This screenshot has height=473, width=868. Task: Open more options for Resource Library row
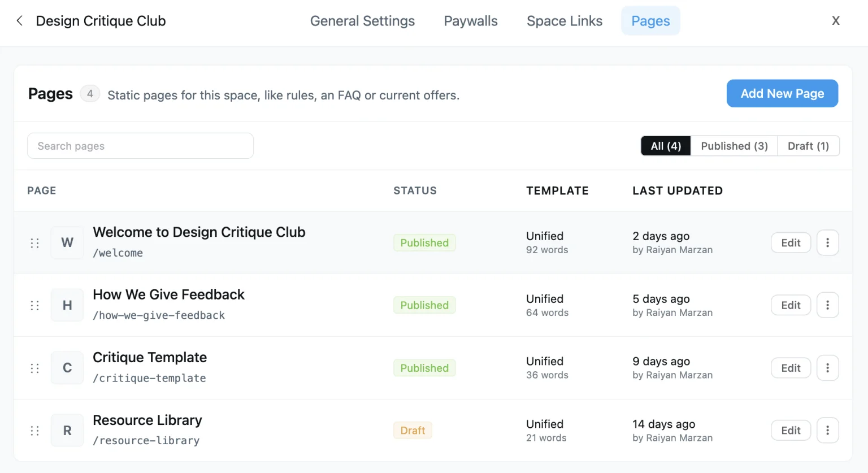click(x=827, y=431)
